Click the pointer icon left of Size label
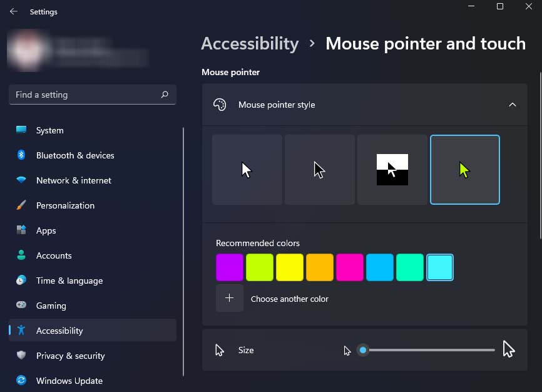 tap(220, 350)
